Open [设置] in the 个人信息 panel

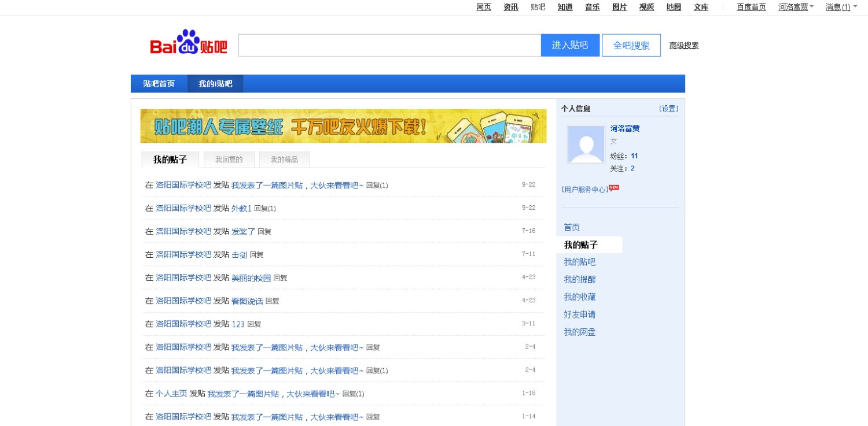[668, 108]
